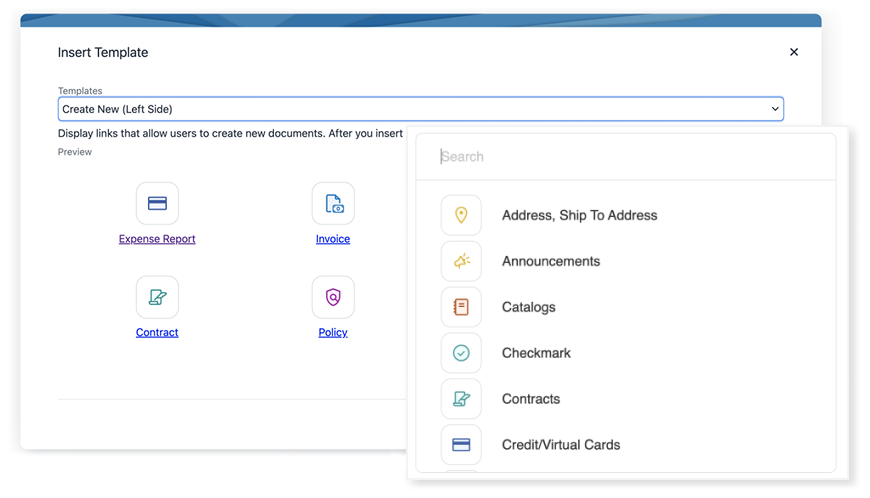Open the Expense Report link
This screenshot has height=498, width=870.
coord(157,239)
